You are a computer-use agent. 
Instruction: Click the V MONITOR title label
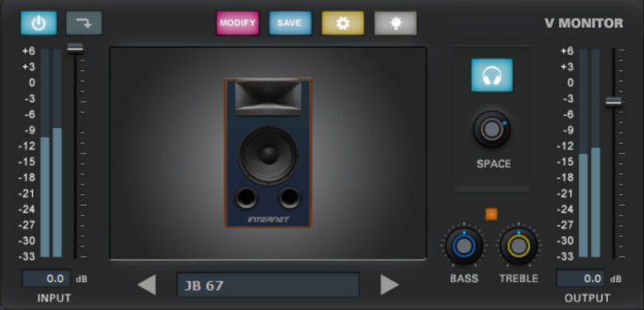click(584, 23)
